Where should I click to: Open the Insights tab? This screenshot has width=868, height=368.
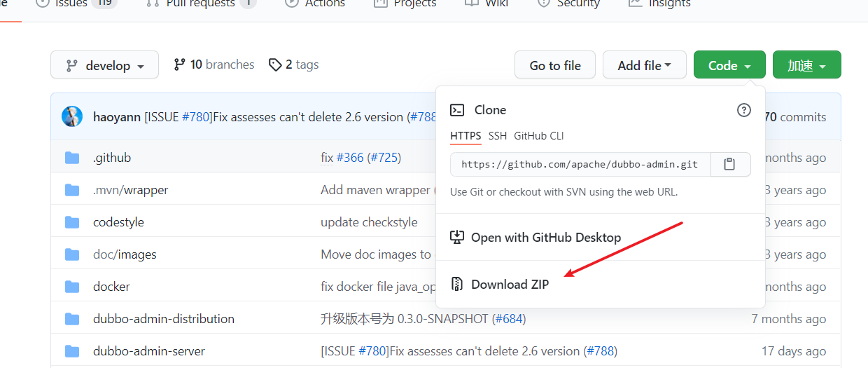[x=659, y=3]
